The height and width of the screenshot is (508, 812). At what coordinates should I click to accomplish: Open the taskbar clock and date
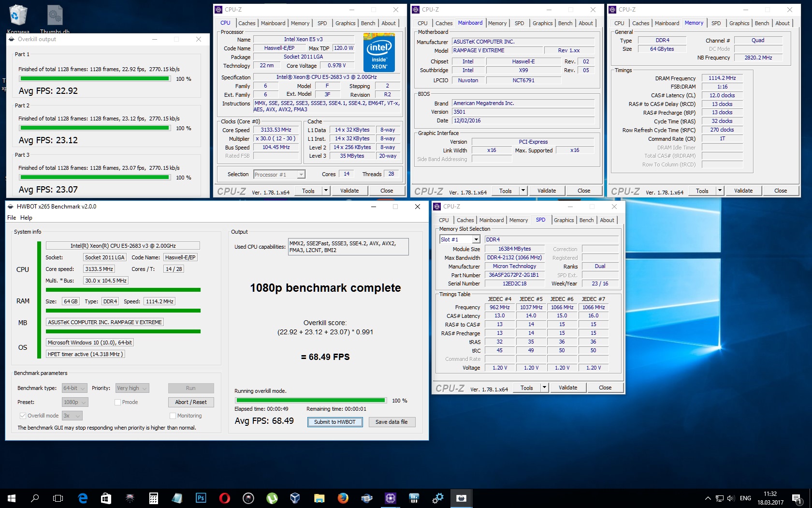770,498
